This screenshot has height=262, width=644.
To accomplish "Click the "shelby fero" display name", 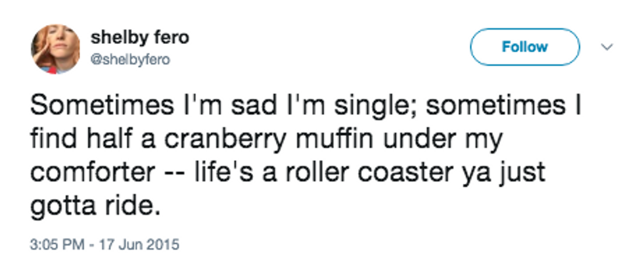I will click(x=139, y=38).
